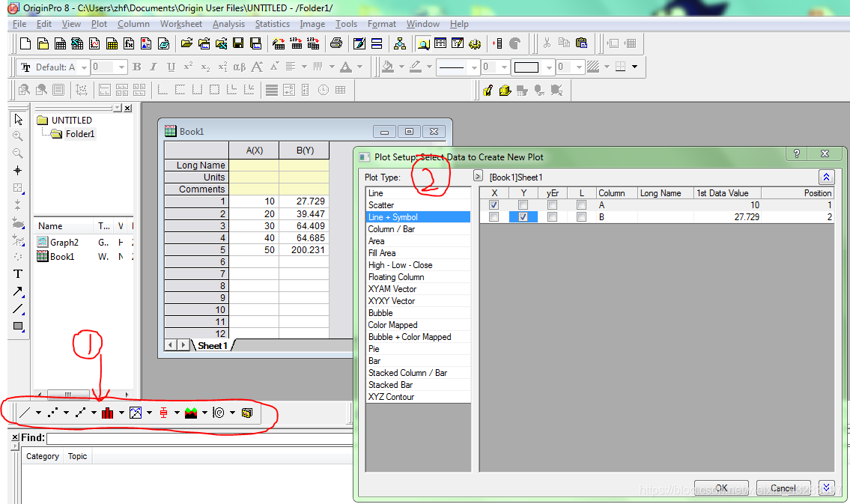Toggle the yEr checkbox for column B
850x504 pixels.
coord(552,216)
